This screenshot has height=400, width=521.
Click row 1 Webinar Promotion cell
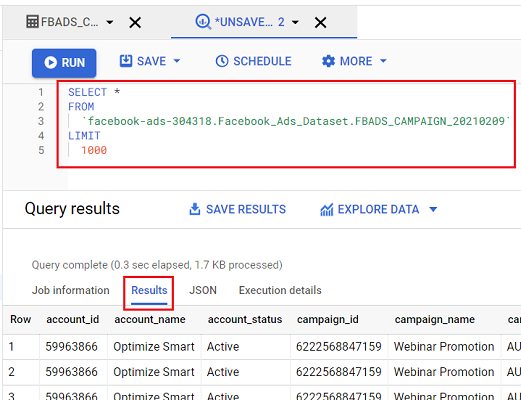pos(444,347)
